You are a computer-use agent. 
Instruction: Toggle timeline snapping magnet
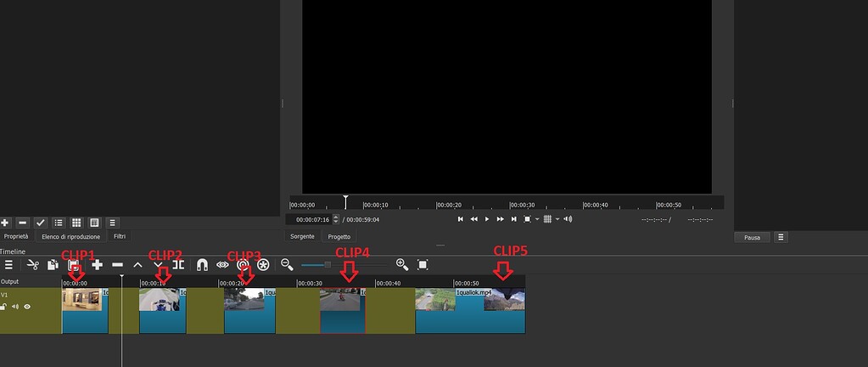(201, 265)
